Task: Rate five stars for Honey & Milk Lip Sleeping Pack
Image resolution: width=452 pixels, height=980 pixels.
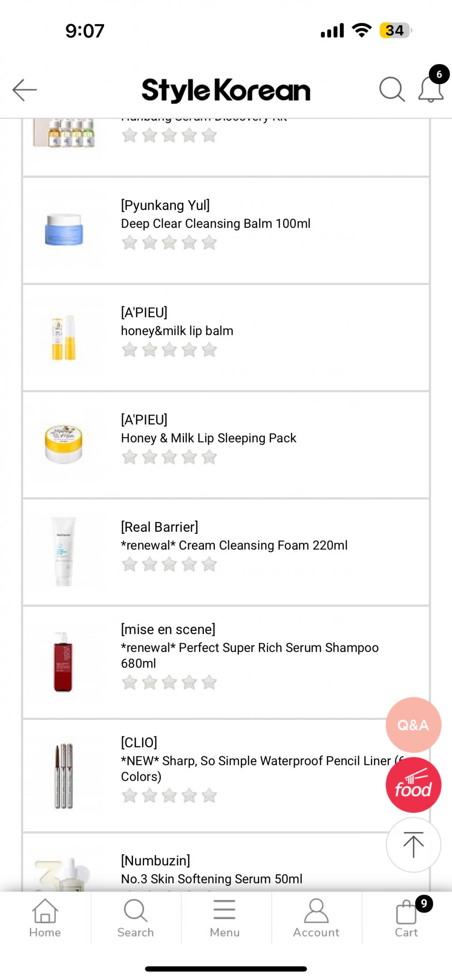Action: point(209,457)
